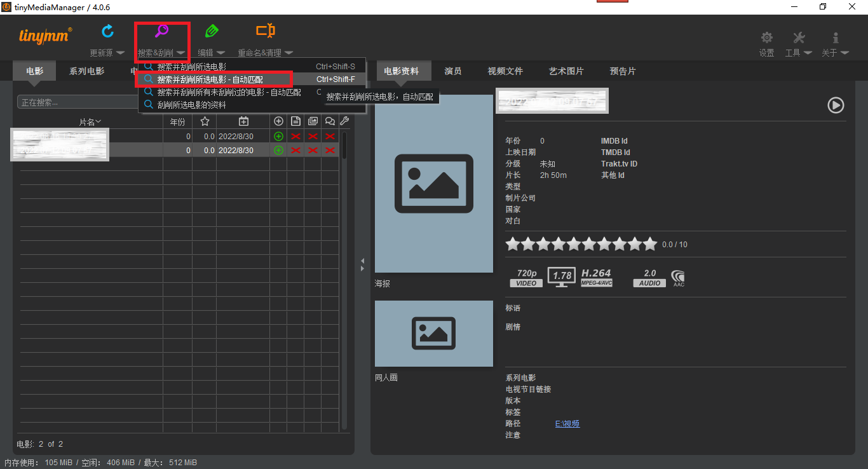Click 2022/8/30 in the non-highlighted row
The height and width of the screenshot is (469, 868).
click(x=236, y=137)
